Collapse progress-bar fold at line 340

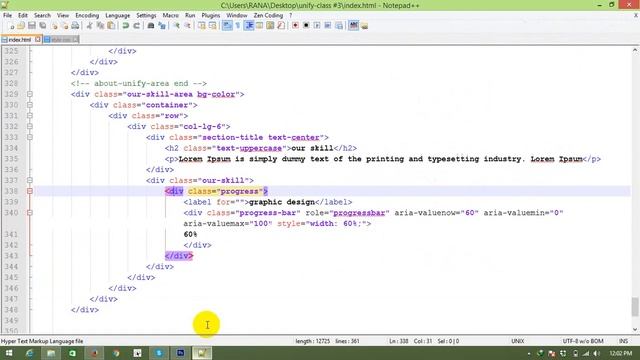[x=30, y=213]
